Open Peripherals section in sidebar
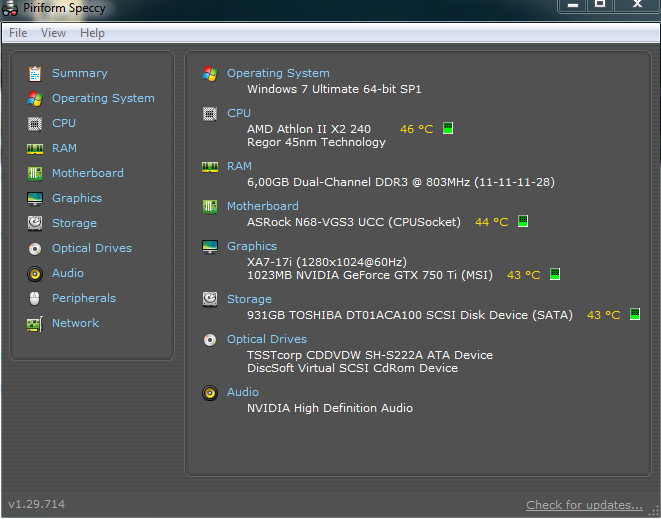Viewport: 661px width, 519px height. coord(84,298)
